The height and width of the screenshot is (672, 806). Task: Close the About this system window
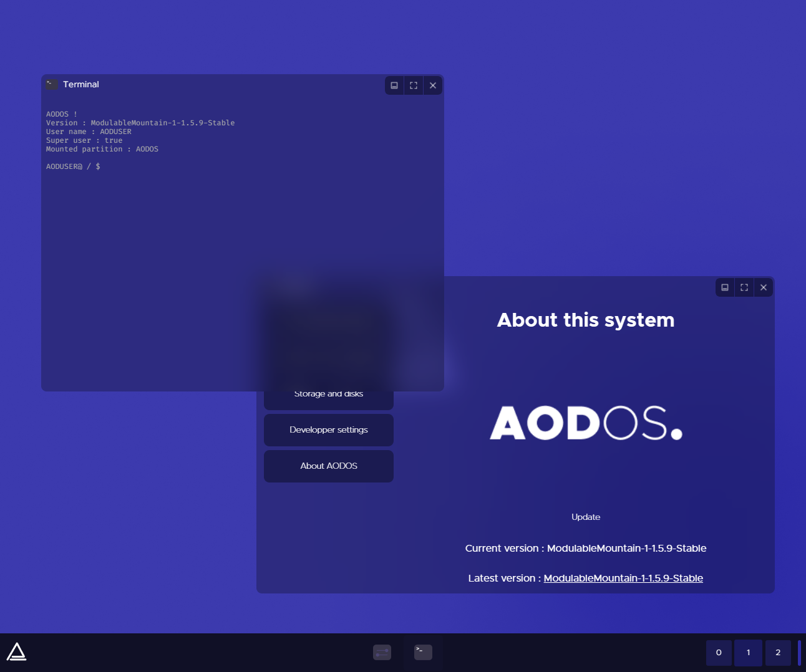pos(764,287)
